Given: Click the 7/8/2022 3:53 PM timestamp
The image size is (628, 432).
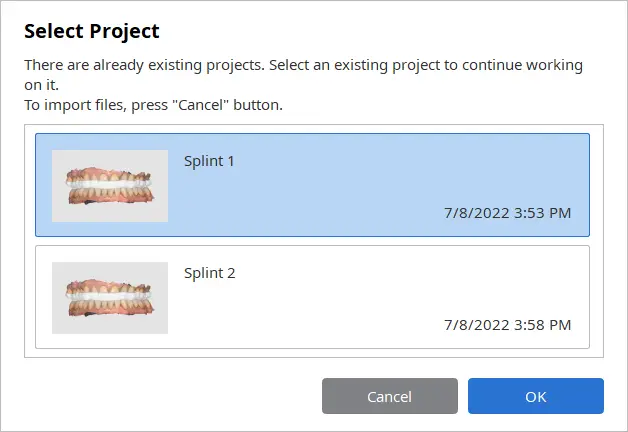Looking at the screenshot, I should [507, 213].
